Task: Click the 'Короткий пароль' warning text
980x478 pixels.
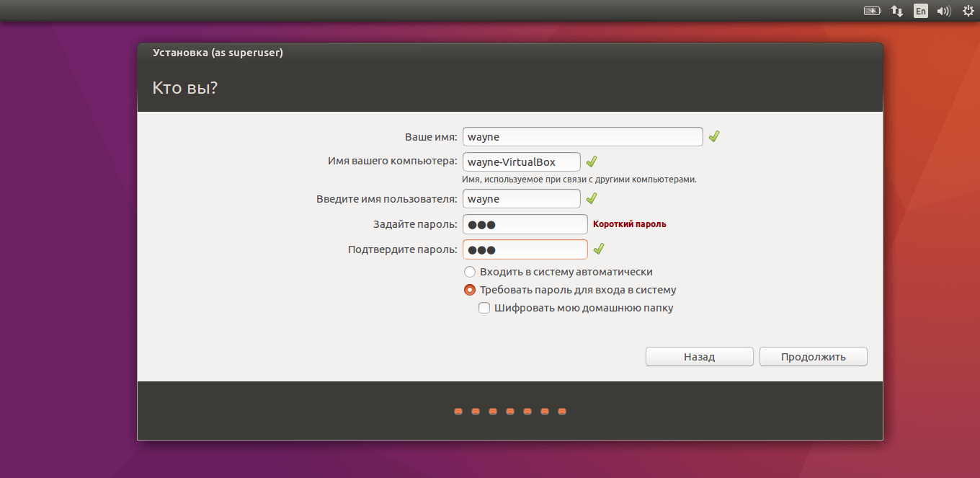Action: coord(629,224)
